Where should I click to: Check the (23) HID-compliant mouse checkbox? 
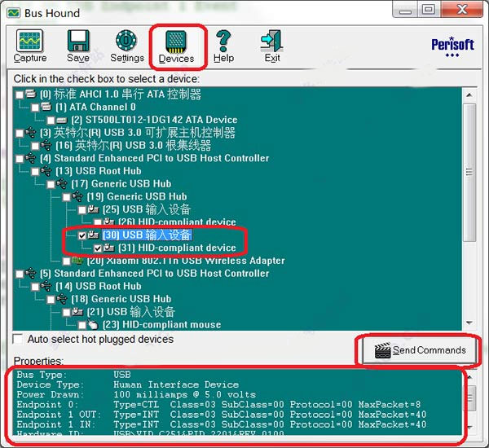pyautogui.click(x=82, y=325)
